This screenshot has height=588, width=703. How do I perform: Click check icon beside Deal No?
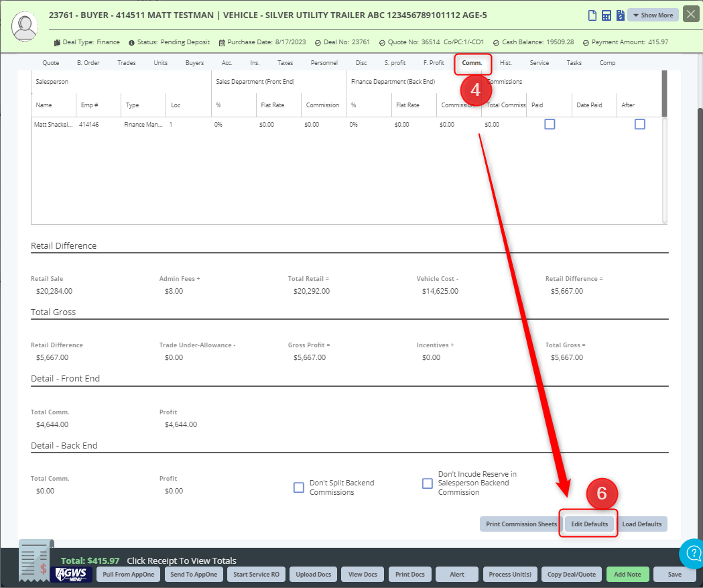pos(318,43)
